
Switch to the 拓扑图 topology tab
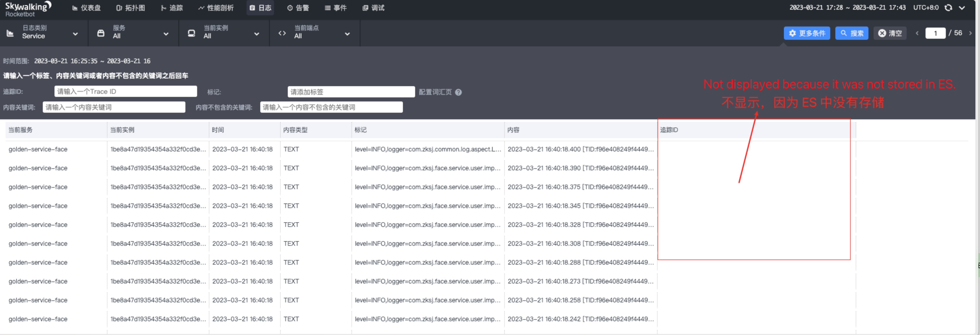[130, 8]
